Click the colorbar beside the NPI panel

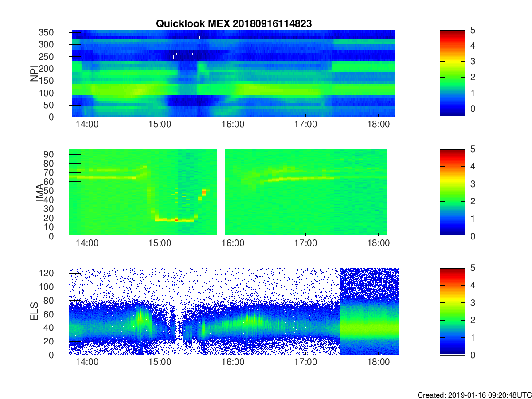452,74
